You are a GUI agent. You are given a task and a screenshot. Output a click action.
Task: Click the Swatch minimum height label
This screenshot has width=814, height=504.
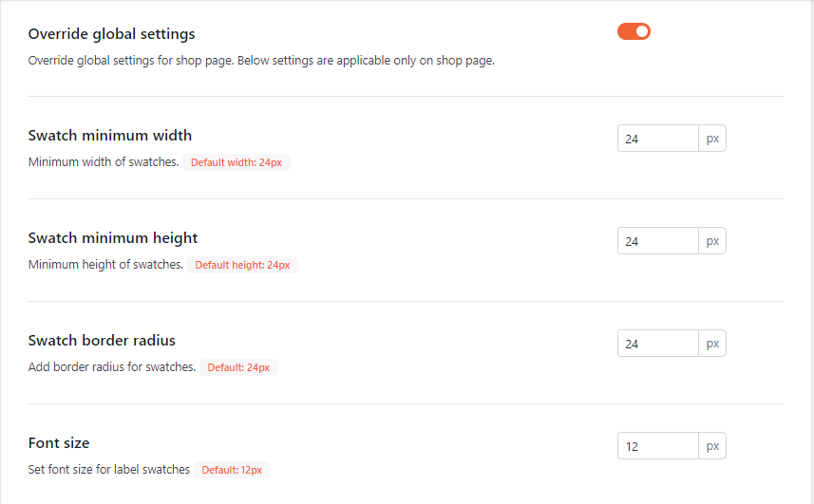click(113, 238)
